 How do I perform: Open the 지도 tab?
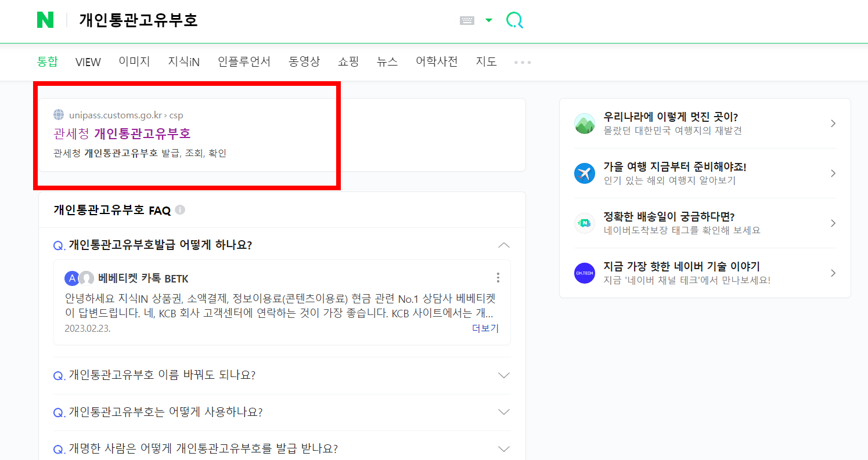click(x=487, y=61)
